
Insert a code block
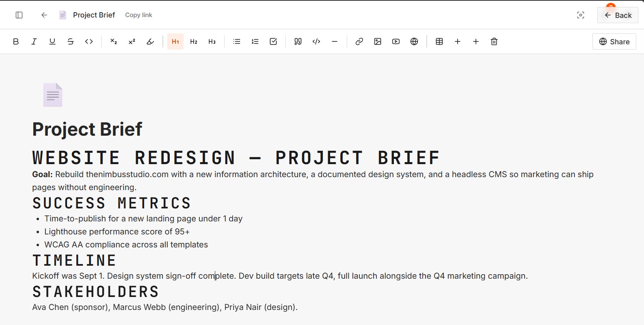(x=316, y=41)
